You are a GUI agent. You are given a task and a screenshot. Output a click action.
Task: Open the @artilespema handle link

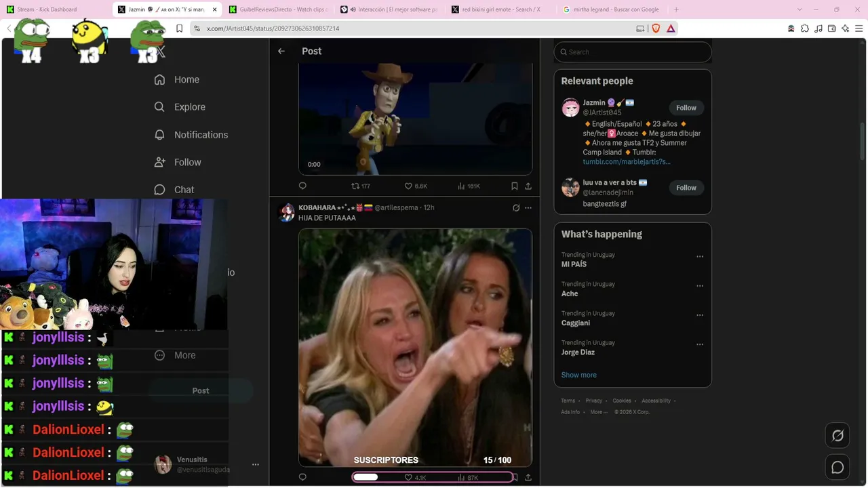click(x=397, y=207)
